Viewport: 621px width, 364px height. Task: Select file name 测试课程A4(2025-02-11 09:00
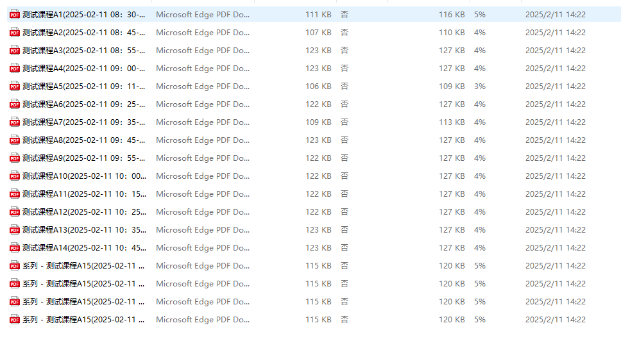tap(83, 69)
